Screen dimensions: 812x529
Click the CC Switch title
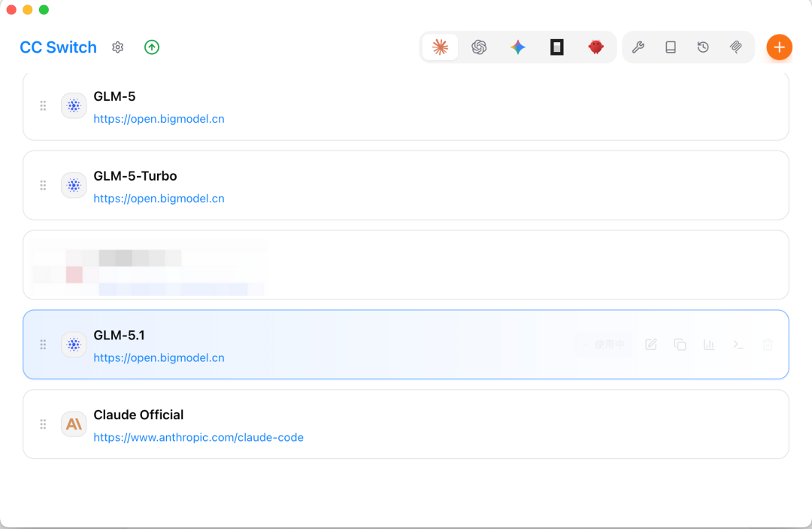[58, 47]
